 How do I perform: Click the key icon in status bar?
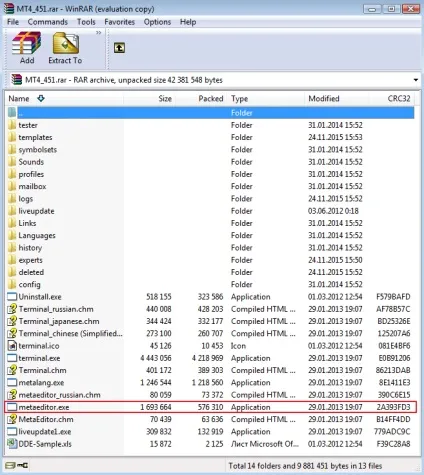point(23,465)
